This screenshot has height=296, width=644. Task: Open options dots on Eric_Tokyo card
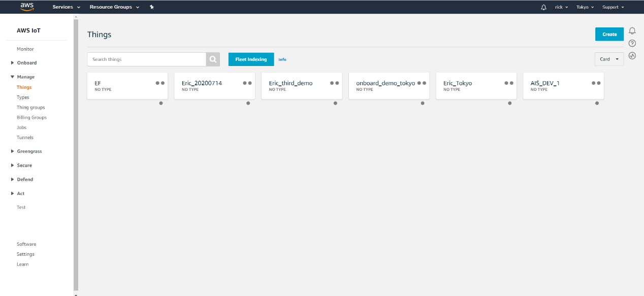[509, 83]
